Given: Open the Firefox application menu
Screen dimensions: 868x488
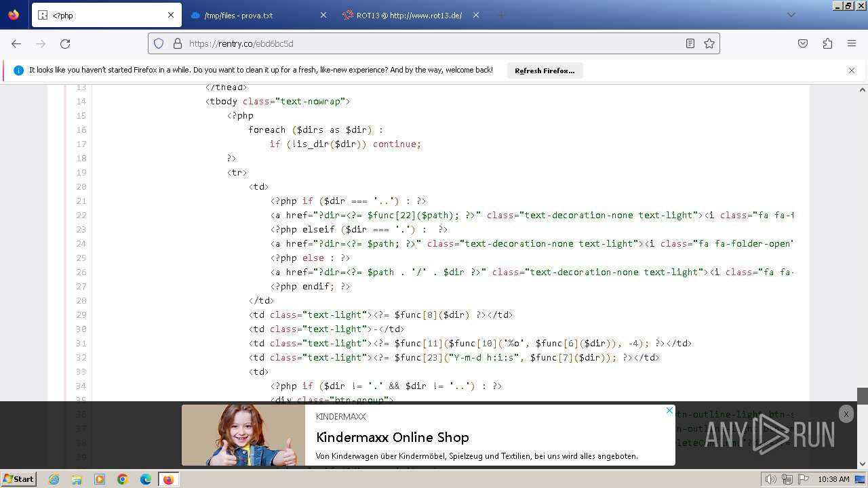Looking at the screenshot, I should [x=852, y=43].
